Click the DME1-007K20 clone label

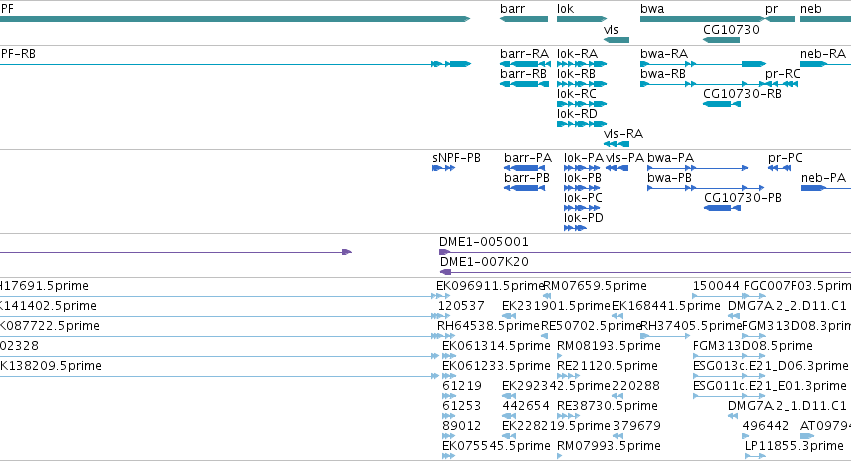484,262
